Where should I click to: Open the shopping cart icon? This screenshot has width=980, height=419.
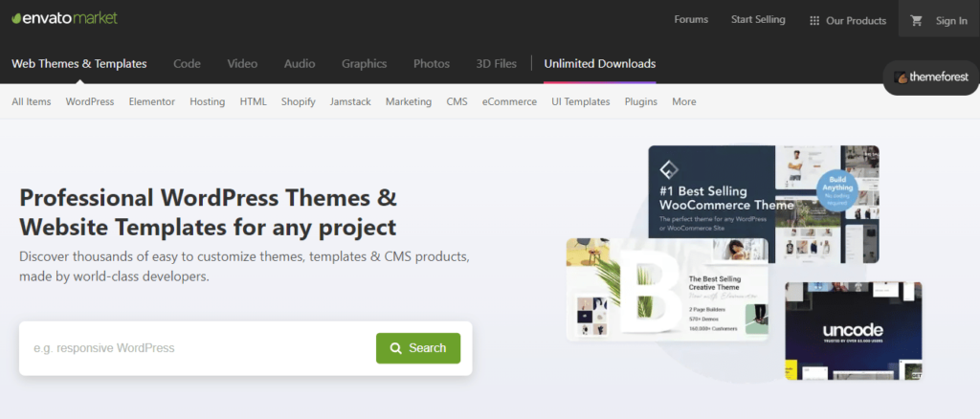pos(916,21)
